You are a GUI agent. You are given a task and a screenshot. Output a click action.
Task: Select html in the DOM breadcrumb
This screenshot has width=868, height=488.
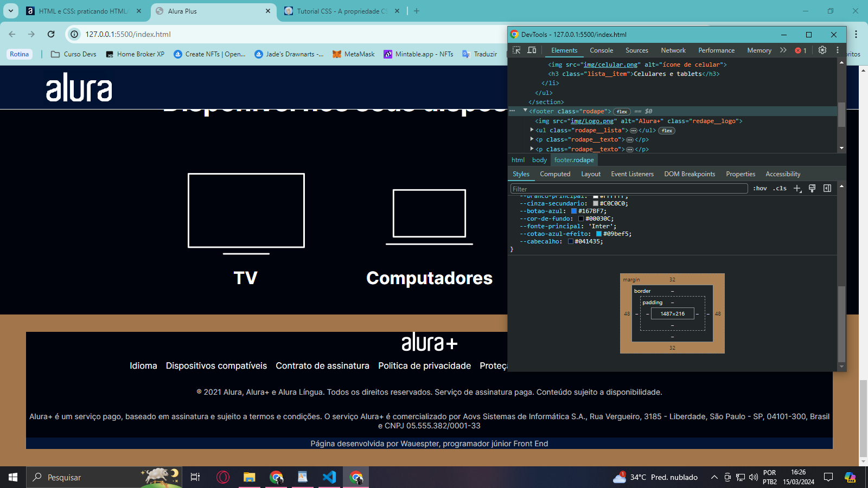(x=518, y=160)
